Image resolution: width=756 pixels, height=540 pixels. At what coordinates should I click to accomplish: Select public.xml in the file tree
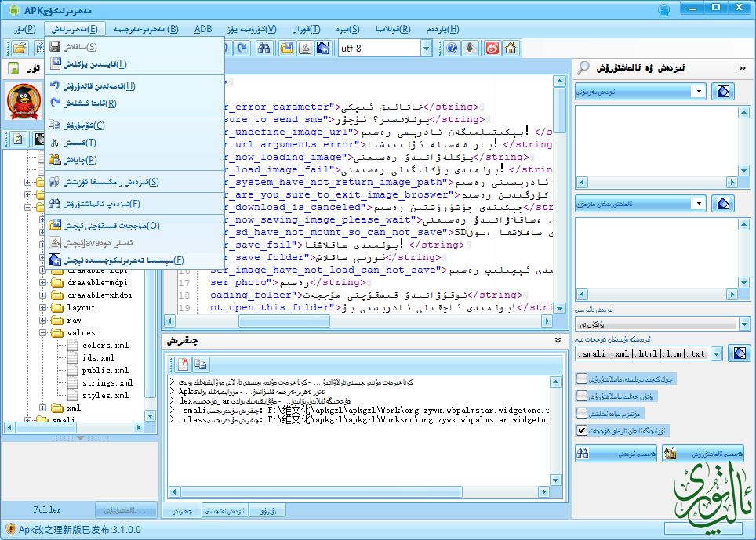click(105, 371)
